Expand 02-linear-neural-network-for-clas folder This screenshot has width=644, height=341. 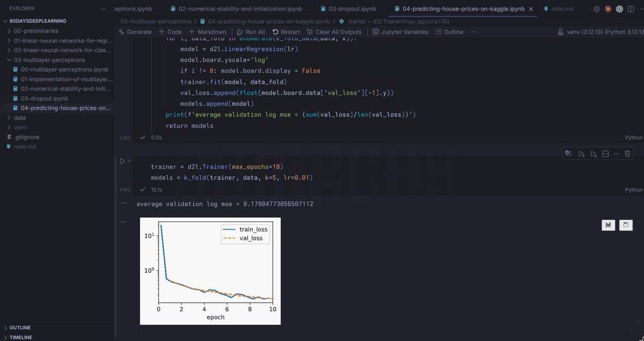56,50
